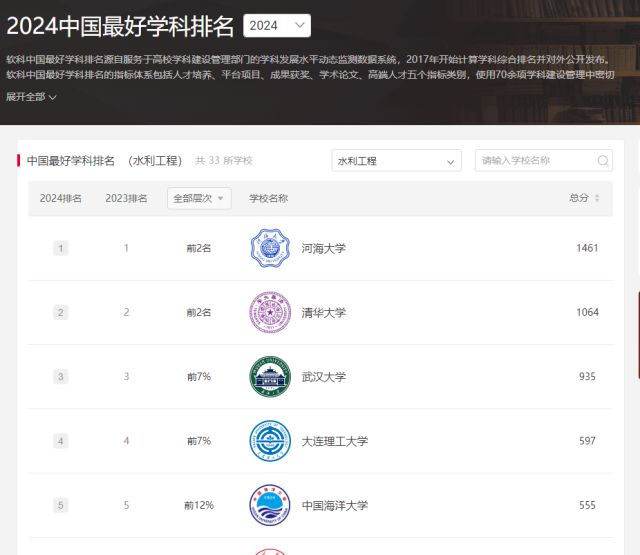640x555 pixels.
Task: Sort by 总分 arrows icon
Action: (x=597, y=198)
